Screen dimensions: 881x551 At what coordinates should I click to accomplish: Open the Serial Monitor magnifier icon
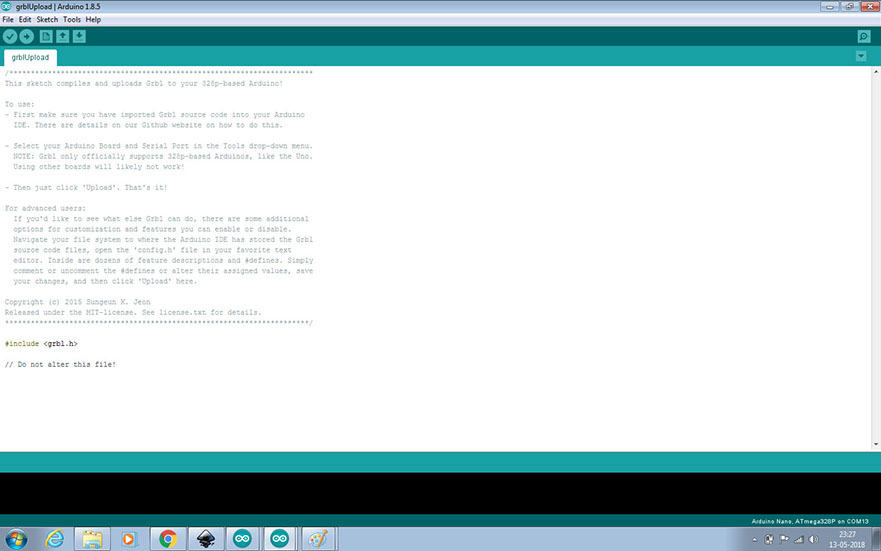point(864,37)
